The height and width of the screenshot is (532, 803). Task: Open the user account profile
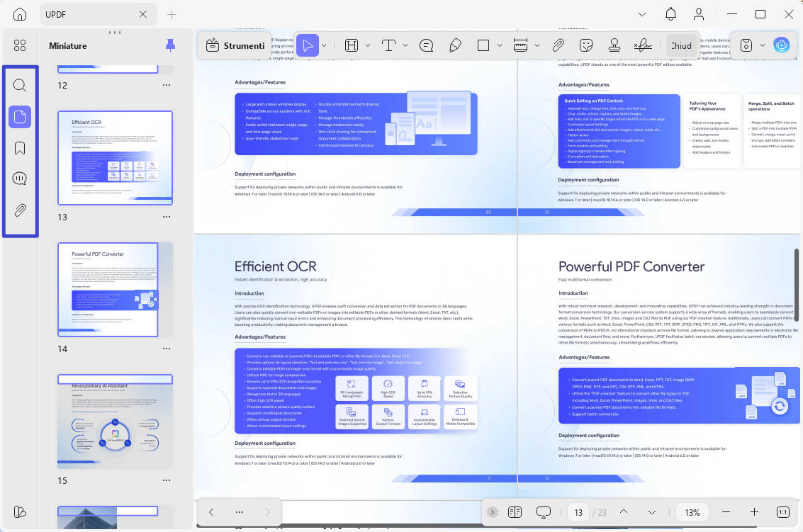click(699, 14)
